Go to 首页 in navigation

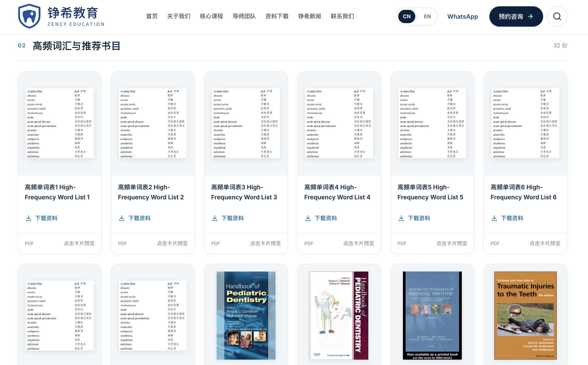152,16
